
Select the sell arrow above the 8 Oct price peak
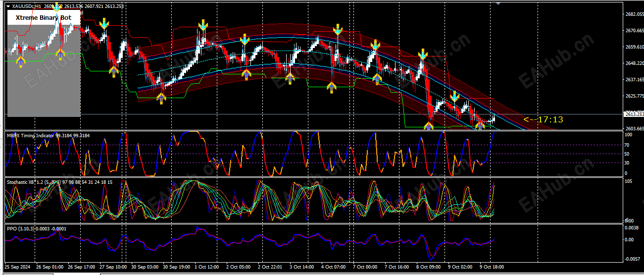point(423,54)
